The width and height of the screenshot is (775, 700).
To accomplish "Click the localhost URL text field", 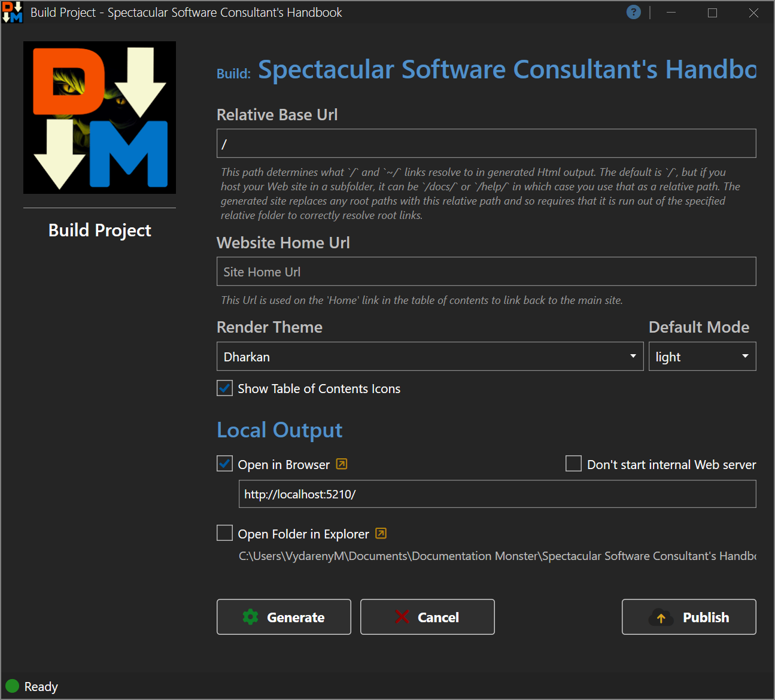I will pyautogui.click(x=497, y=494).
